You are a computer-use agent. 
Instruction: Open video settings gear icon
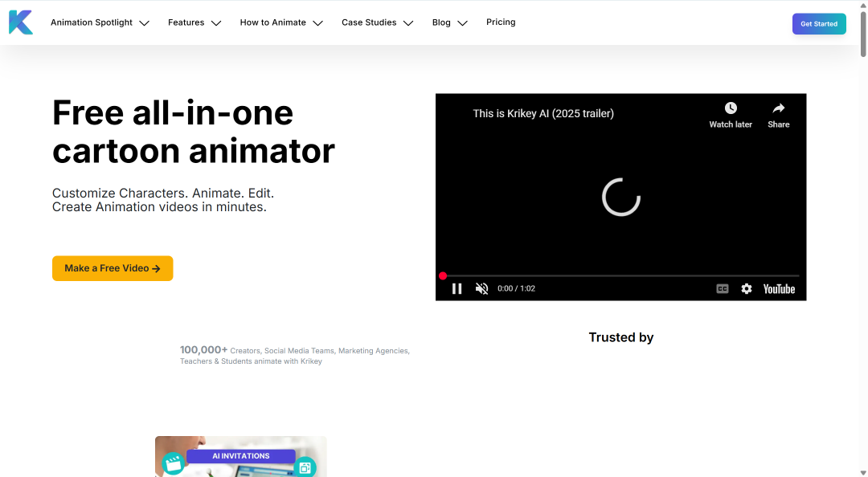(x=747, y=289)
